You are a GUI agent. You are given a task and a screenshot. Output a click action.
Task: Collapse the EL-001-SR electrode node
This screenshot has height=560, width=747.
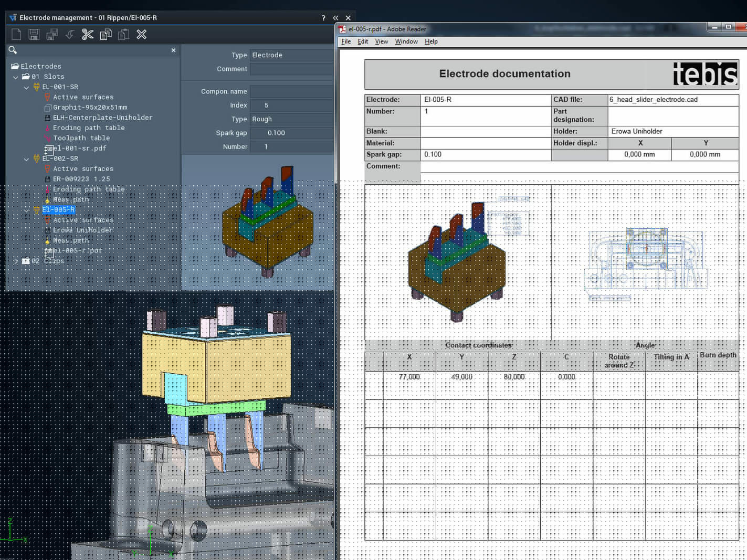(x=26, y=87)
